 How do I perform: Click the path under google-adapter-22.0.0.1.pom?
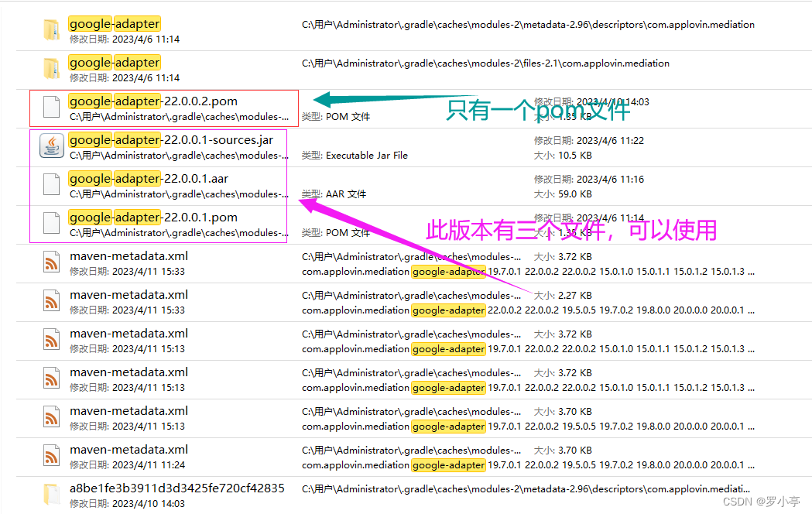(179, 233)
